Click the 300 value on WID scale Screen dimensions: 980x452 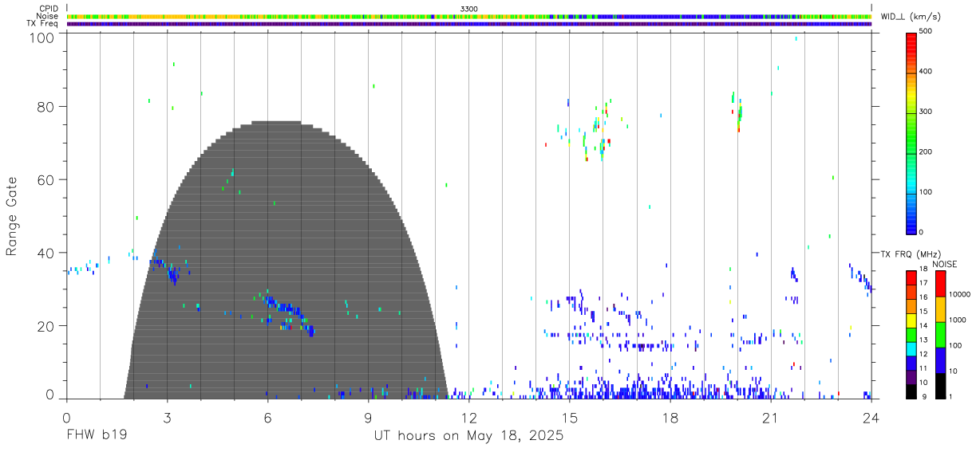point(926,112)
